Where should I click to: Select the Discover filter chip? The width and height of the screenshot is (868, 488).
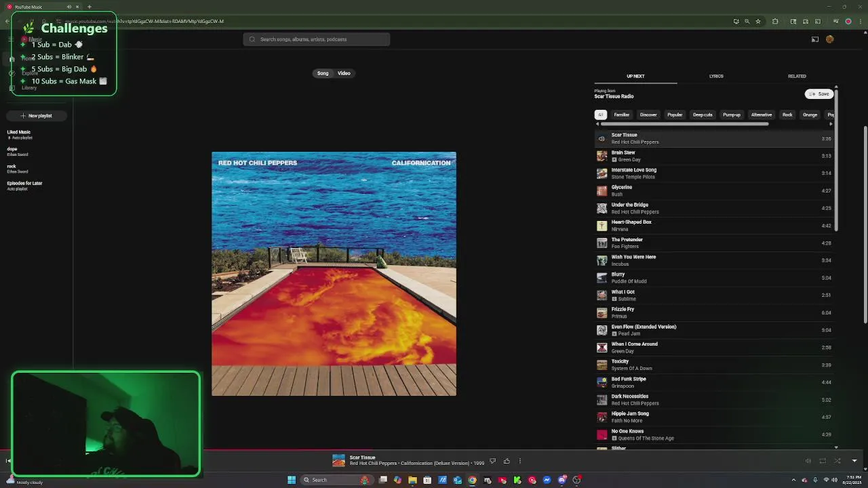(x=648, y=115)
